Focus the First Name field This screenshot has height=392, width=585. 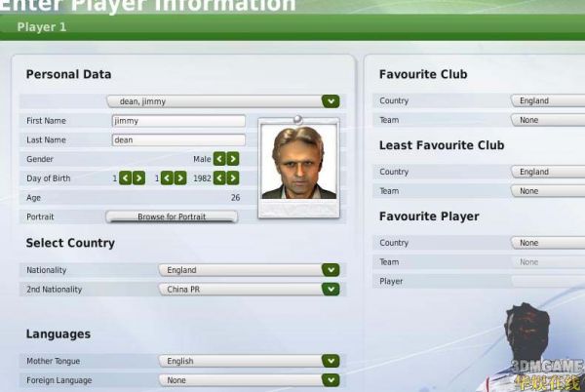click(178, 121)
